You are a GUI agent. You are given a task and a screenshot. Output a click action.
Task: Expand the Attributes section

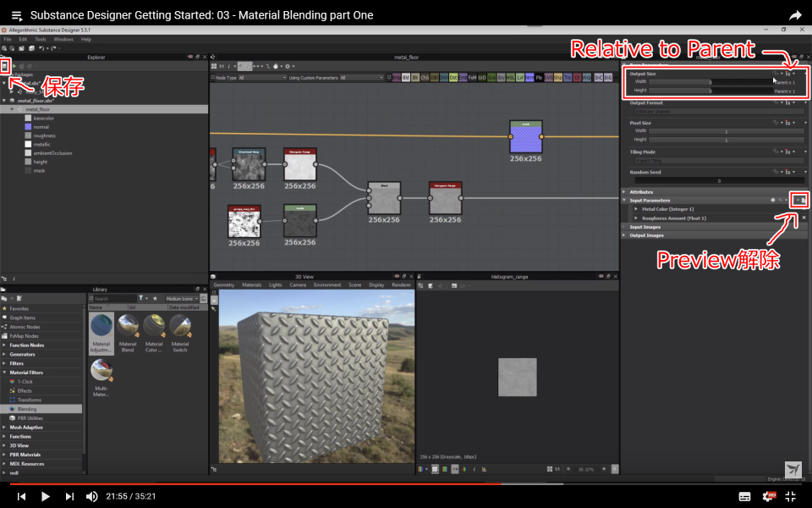click(x=624, y=192)
